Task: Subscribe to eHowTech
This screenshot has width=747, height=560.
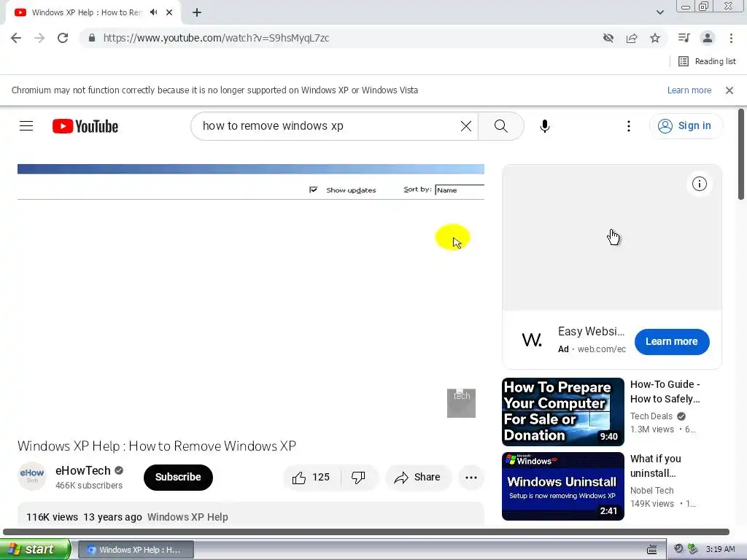Action: point(178,477)
